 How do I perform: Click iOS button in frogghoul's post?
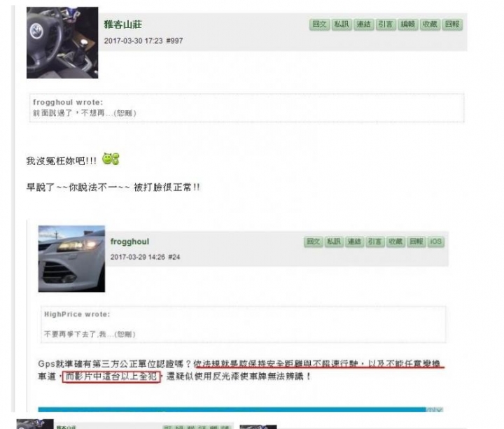(x=436, y=241)
